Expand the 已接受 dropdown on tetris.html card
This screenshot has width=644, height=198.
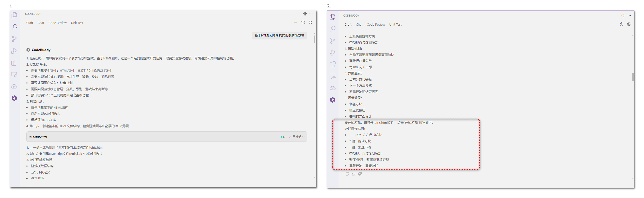click(x=299, y=137)
